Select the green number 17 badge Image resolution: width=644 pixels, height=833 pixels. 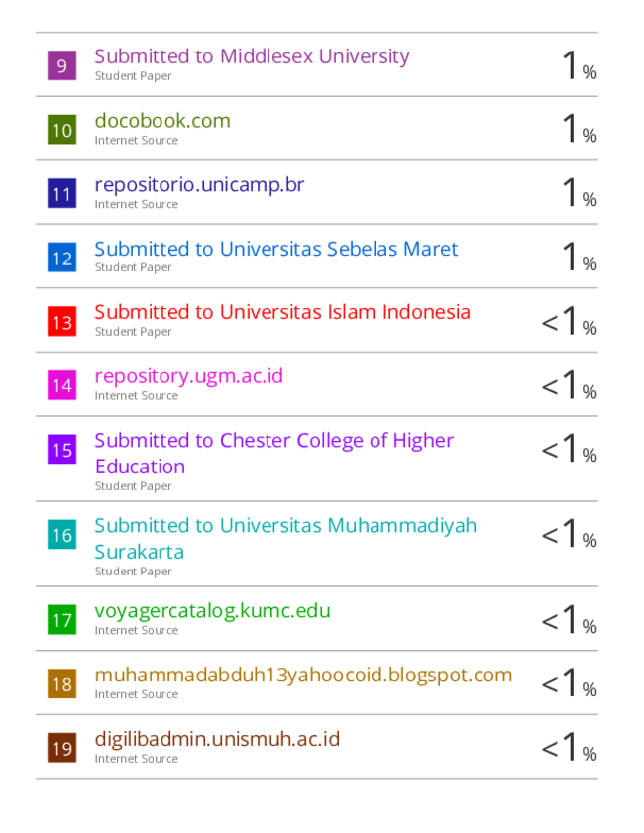61,620
